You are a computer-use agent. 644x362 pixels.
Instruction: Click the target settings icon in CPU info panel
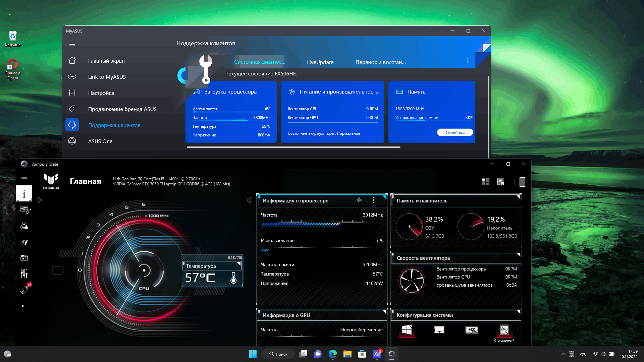(359, 200)
